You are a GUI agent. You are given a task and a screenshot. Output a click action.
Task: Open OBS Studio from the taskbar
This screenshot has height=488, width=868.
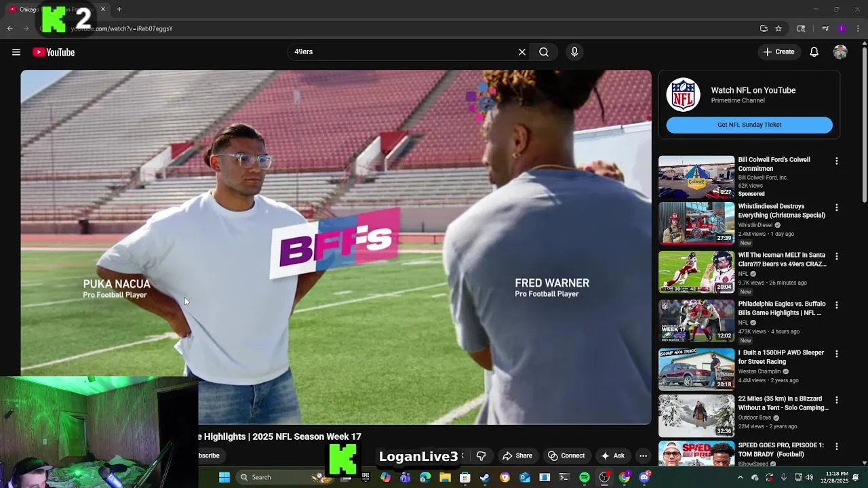[604, 477]
